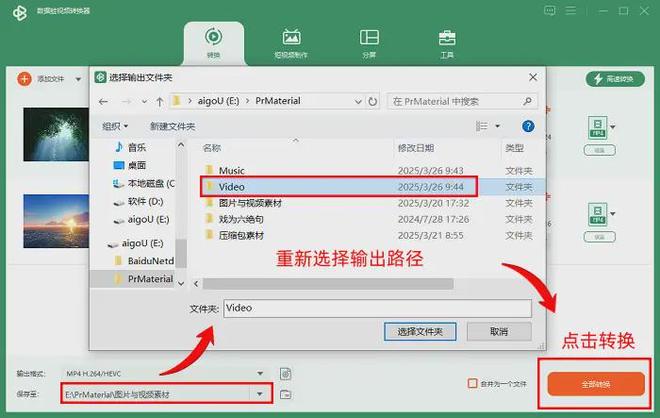This screenshot has width=660, height=418.
Task: Click the output format settings icon
Action: pyautogui.click(x=286, y=373)
